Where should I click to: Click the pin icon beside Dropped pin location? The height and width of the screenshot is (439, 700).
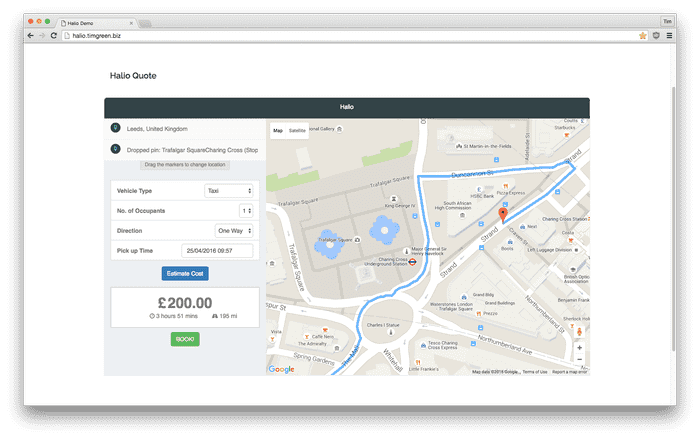pos(115,150)
